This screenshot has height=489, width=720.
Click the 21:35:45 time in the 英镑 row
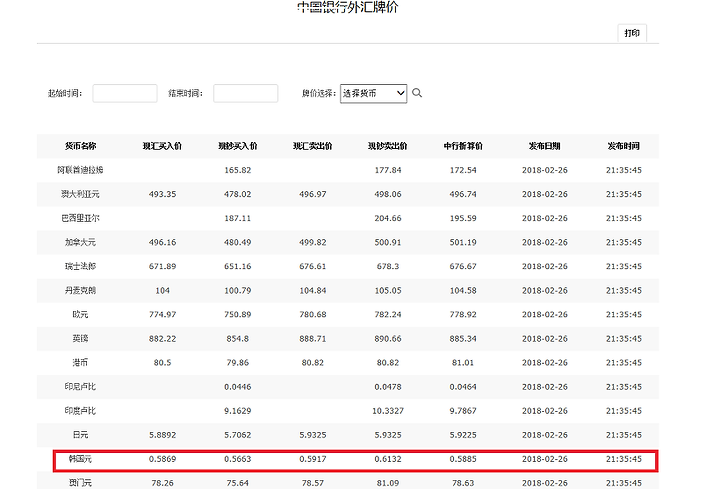point(624,338)
